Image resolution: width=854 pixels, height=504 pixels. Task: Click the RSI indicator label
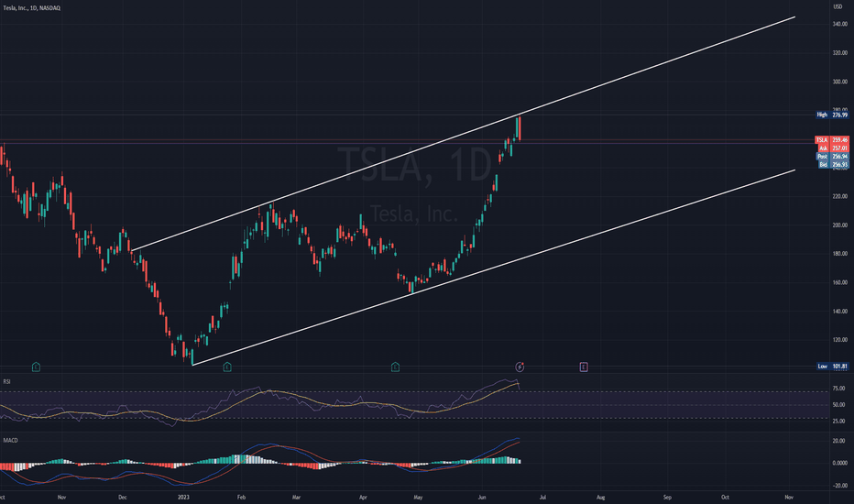point(6,381)
